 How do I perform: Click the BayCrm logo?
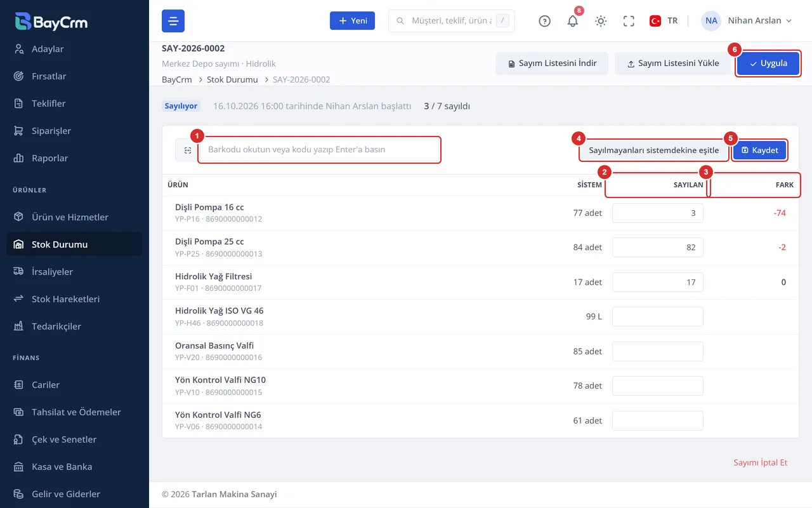(51, 21)
